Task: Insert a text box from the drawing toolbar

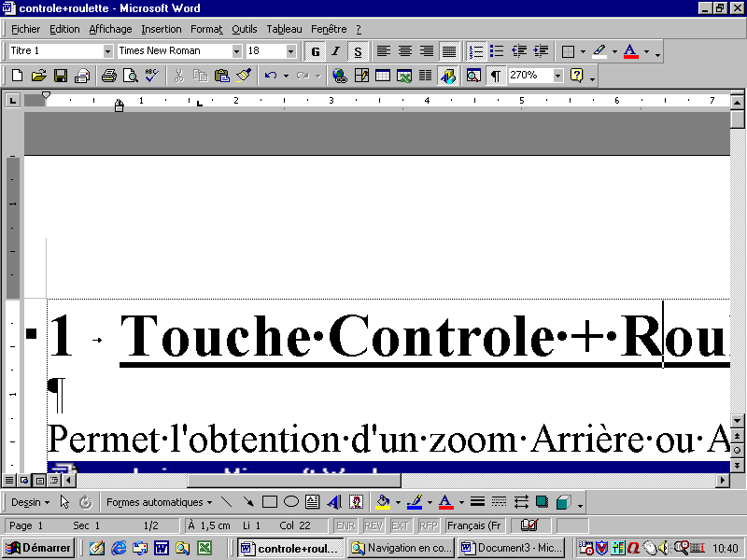Action: coord(313,502)
